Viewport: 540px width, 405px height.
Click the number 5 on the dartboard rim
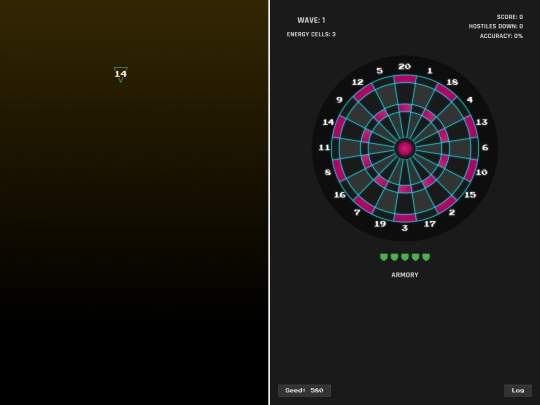(x=380, y=71)
